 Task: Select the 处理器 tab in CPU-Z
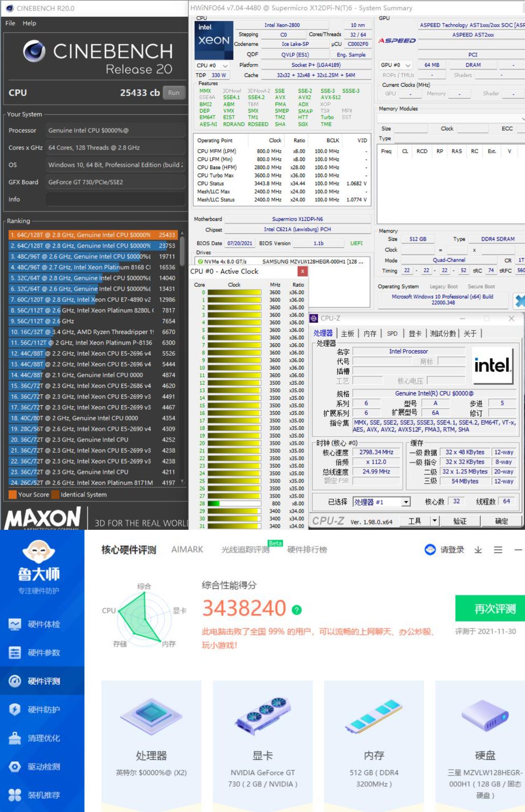[x=323, y=333]
